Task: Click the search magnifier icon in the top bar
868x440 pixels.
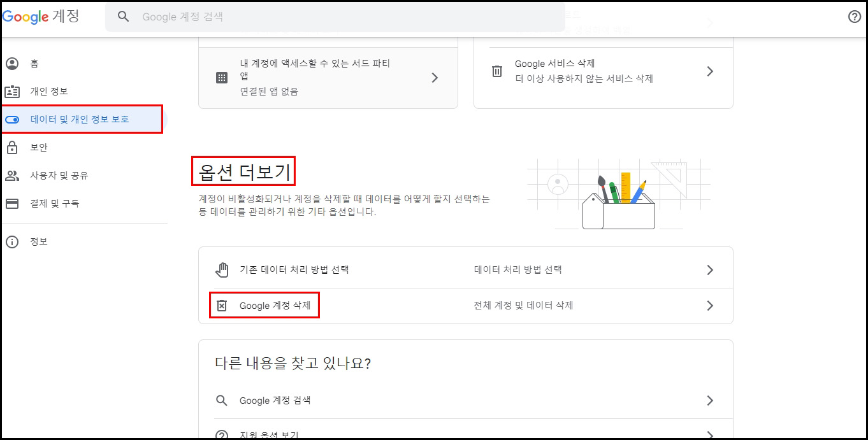Action: pos(124,17)
